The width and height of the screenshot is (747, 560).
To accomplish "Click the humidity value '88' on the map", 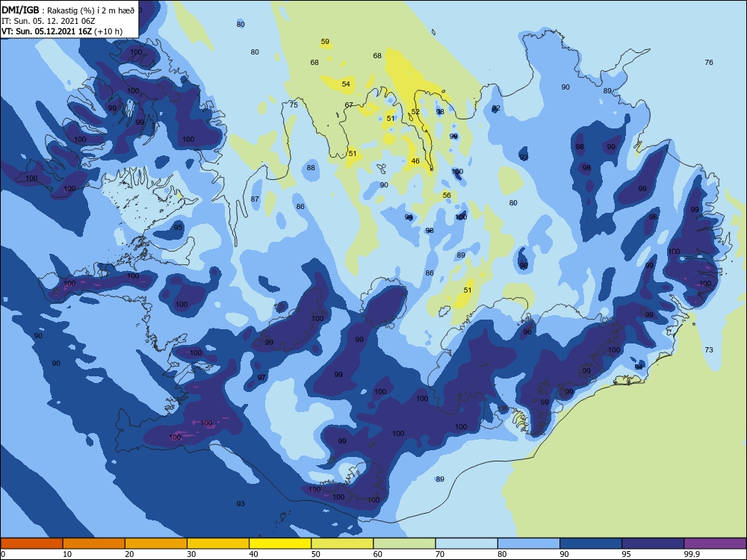I will coord(311,168).
